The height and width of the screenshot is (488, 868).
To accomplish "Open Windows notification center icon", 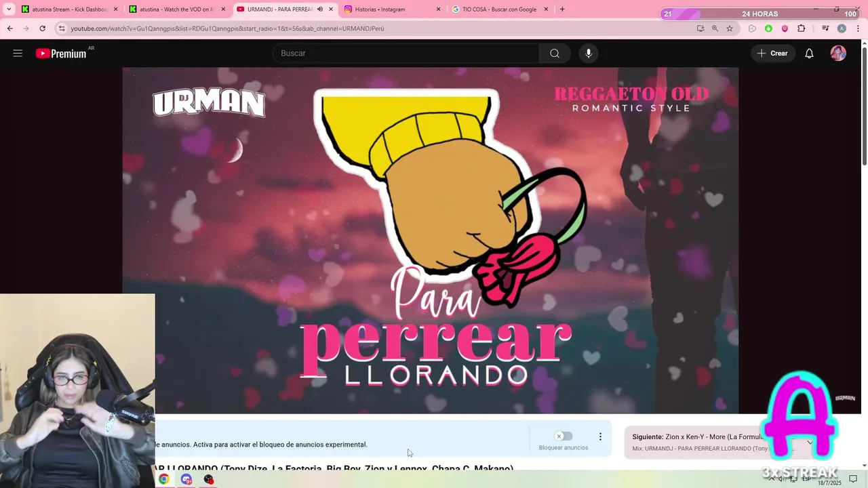I will tap(853, 479).
